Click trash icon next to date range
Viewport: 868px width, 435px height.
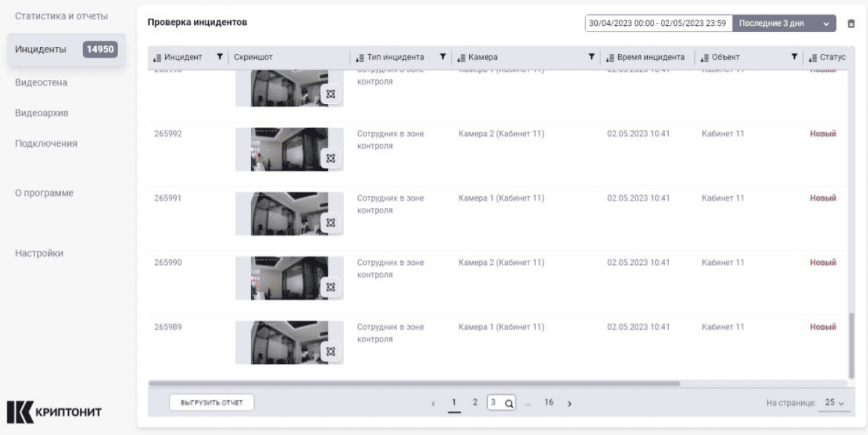pyautogui.click(x=851, y=24)
